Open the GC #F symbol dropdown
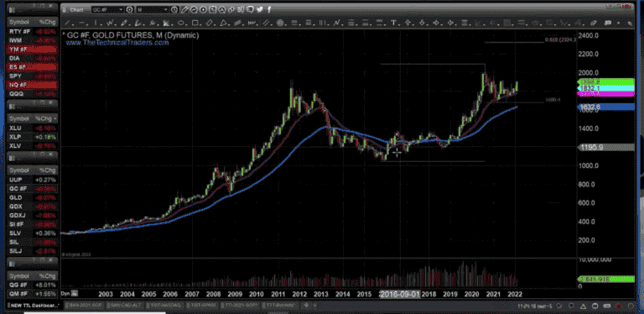Screen dimensions: 644x314 pos(121,9)
